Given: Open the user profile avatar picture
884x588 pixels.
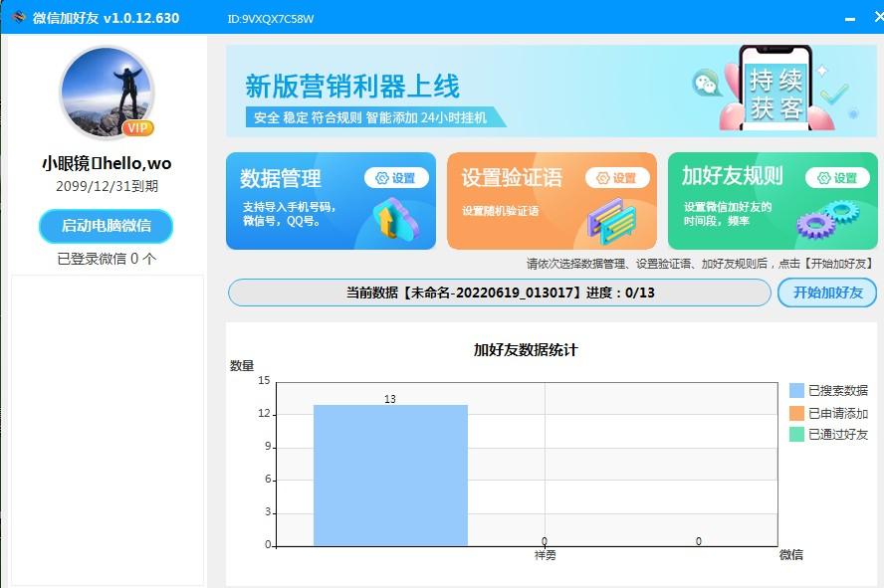Looking at the screenshot, I should click(107, 93).
